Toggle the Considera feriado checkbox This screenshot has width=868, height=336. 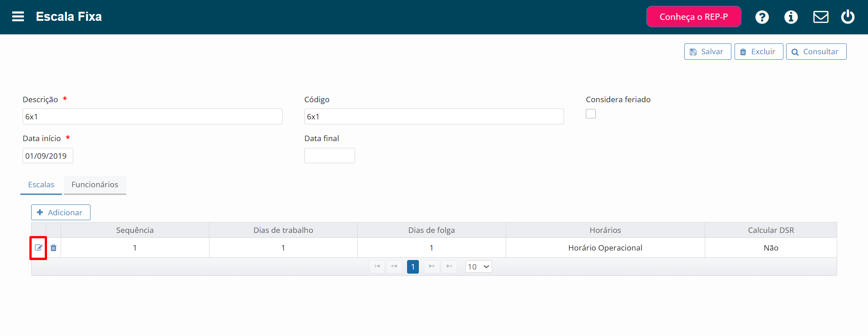point(591,114)
